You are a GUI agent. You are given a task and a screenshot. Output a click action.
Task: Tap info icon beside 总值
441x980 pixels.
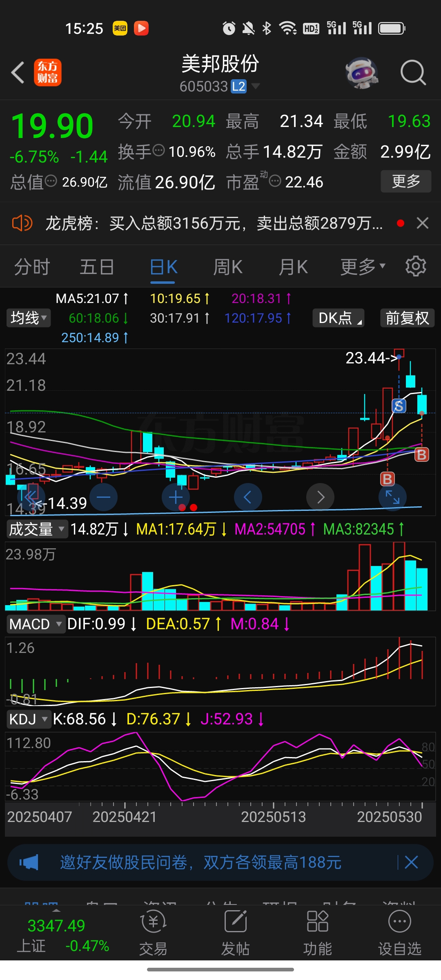(51, 180)
